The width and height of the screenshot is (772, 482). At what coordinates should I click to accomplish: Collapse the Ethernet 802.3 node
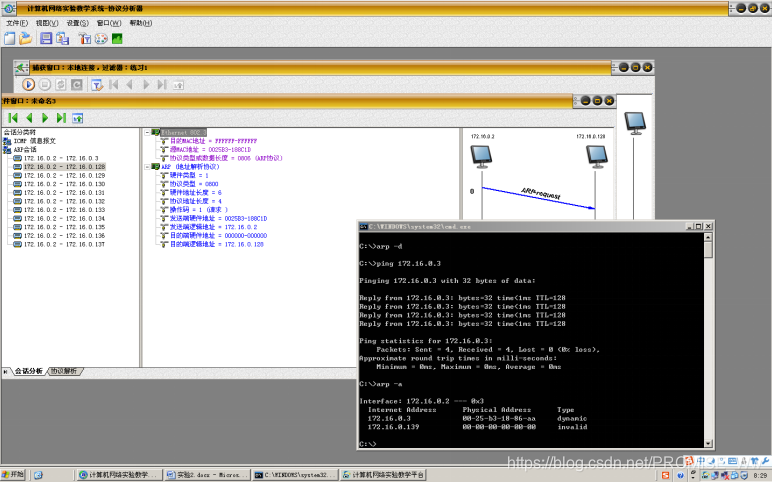[x=147, y=132]
